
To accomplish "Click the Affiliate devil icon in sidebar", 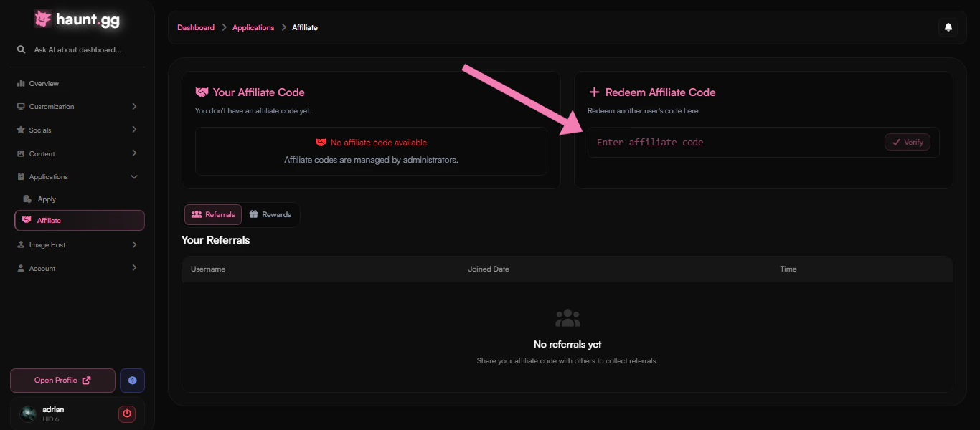I will click(27, 220).
